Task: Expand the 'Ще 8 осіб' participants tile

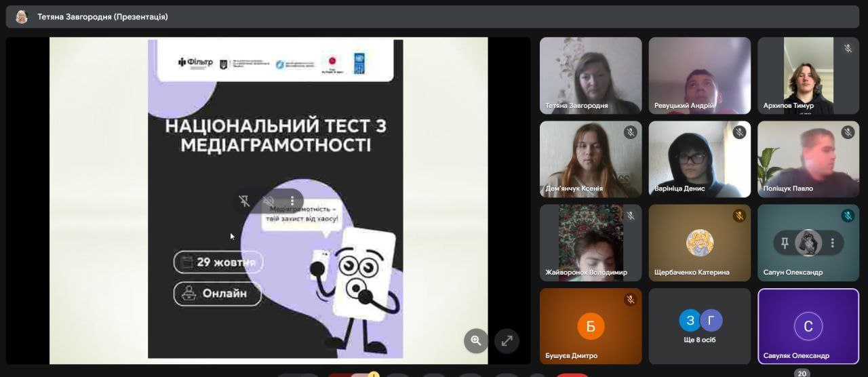Action: point(699,327)
